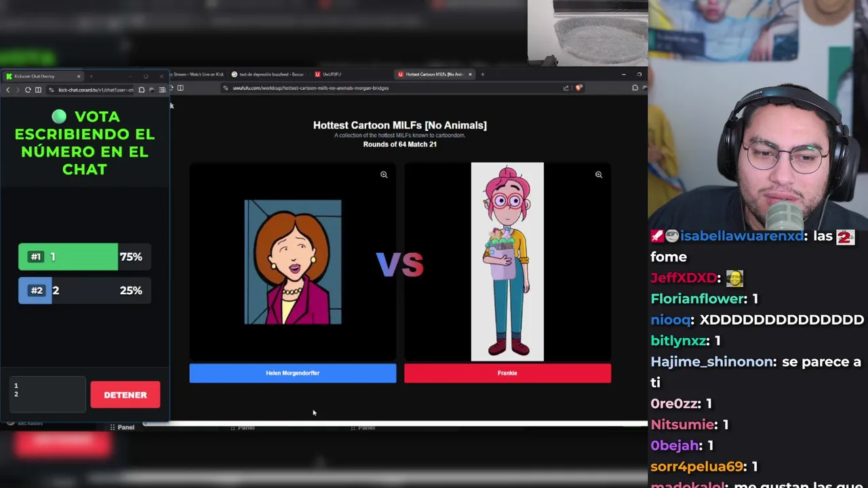Image resolution: width=868 pixels, height=488 pixels.
Task: Close the Hottest Cartoon MILFs tab
Action: 470,74
